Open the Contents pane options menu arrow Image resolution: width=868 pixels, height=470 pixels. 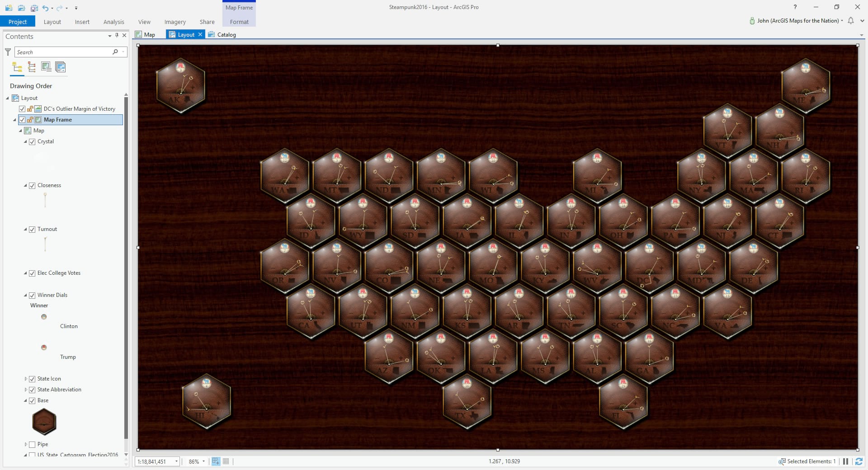pos(110,36)
